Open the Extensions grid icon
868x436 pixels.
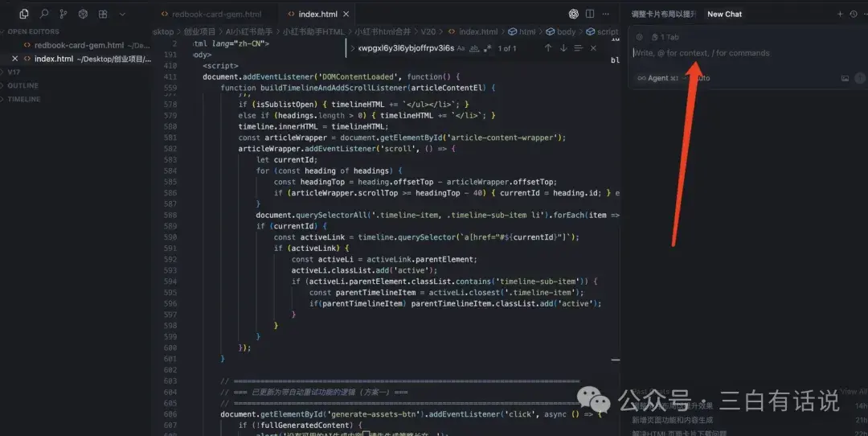[x=103, y=14]
